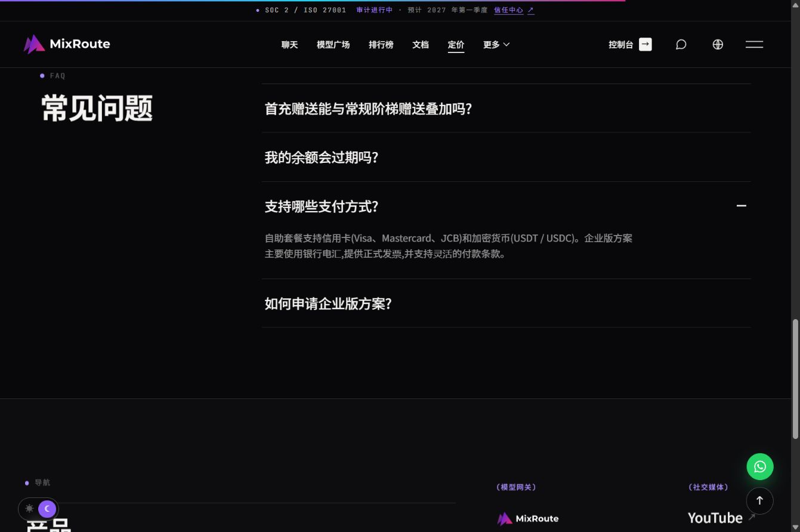Image resolution: width=800 pixels, height=532 pixels.
Task: Click the back-to-top arrow button
Action: pos(759,500)
